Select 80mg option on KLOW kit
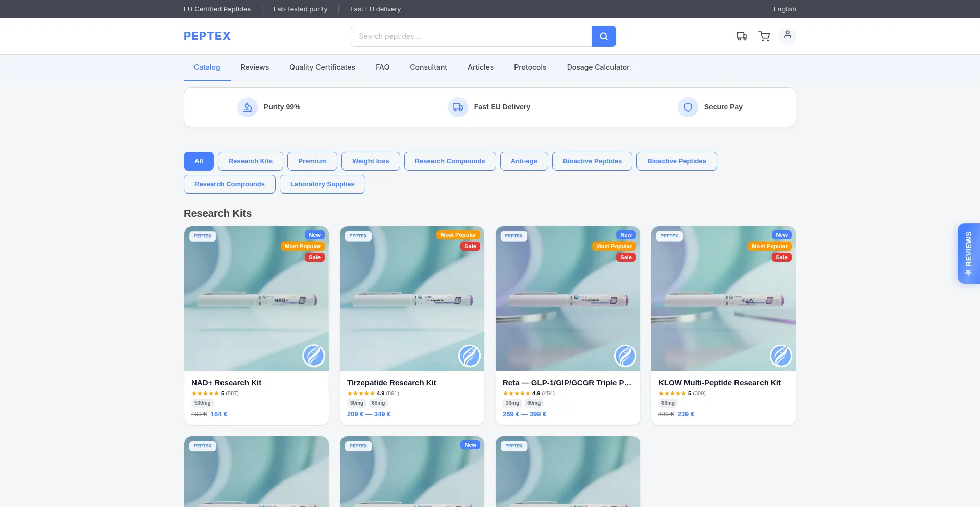The width and height of the screenshot is (980, 507). [x=668, y=403]
